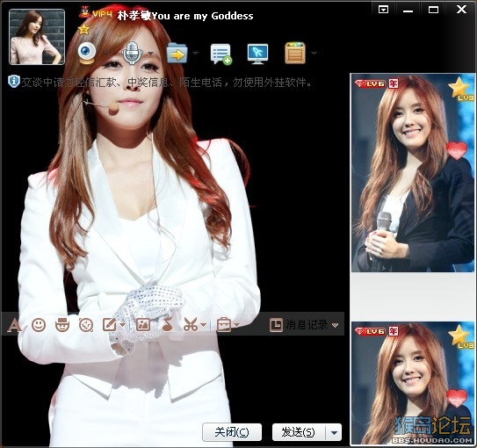The width and height of the screenshot is (477, 448).
Task: Expand handwriting input options dropdown
Action: click(x=123, y=325)
